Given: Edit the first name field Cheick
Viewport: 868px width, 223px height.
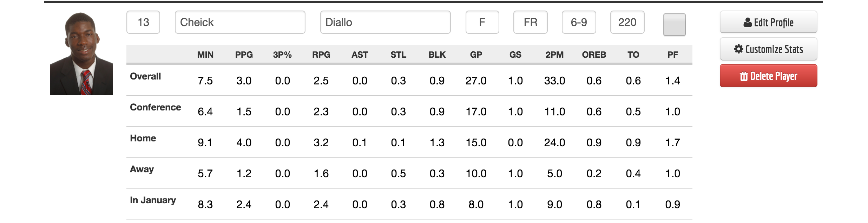Looking at the screenshot, I should (x=240, y=22).
